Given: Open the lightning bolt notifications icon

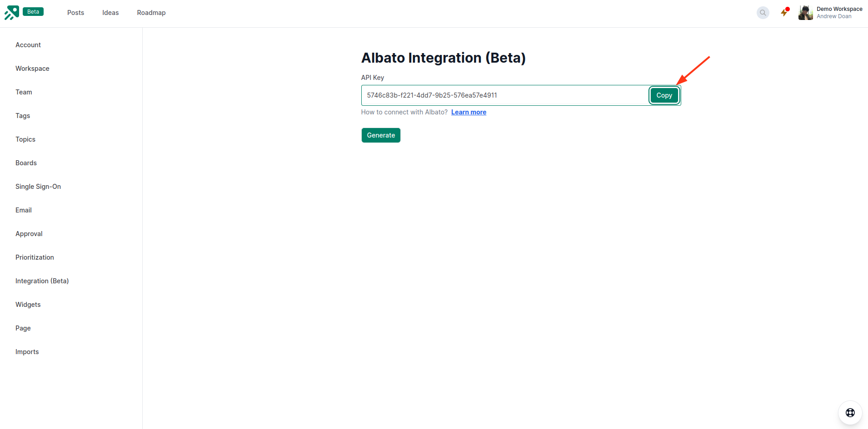Looking at the screenshot, I should 784,12.
